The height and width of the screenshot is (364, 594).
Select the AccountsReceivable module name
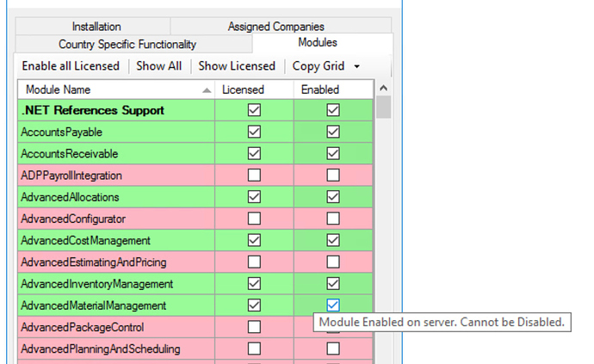70,154
